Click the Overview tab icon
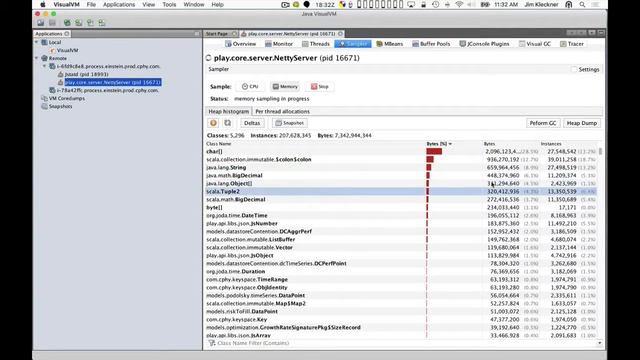 tap(228, 44)
